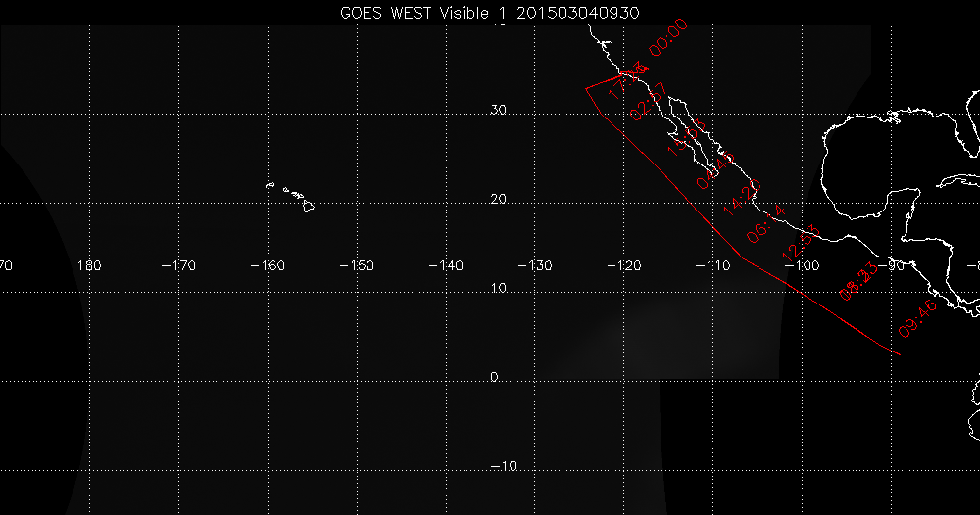Click the latitude 20 label

pyautogui.click(x=498, y=200)
